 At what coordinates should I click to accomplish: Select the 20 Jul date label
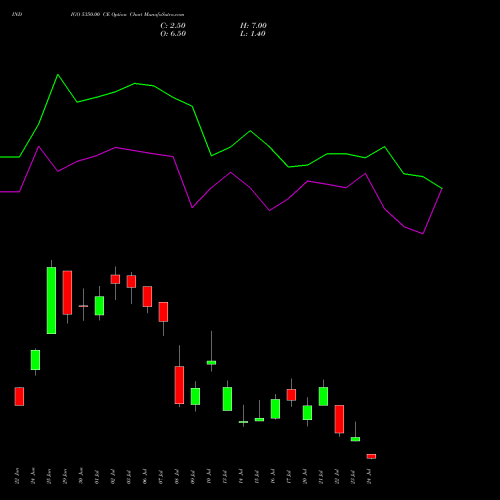tap(305, 476)
